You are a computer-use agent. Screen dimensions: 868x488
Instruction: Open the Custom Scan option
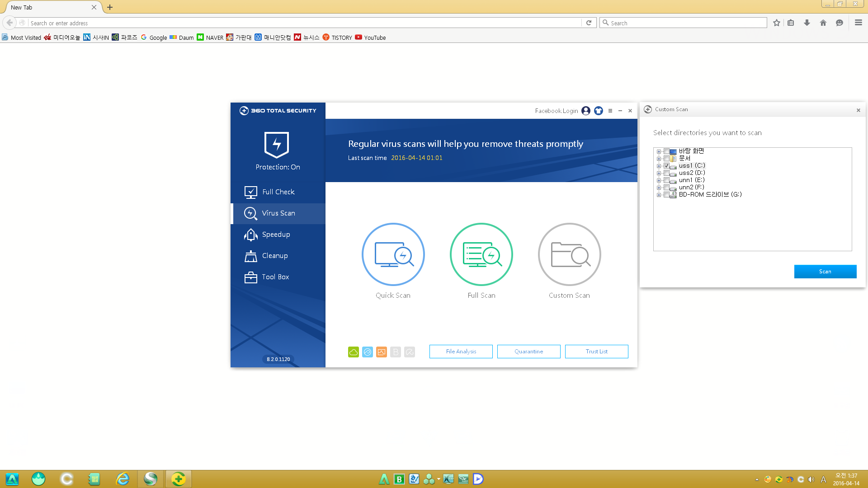569,254
